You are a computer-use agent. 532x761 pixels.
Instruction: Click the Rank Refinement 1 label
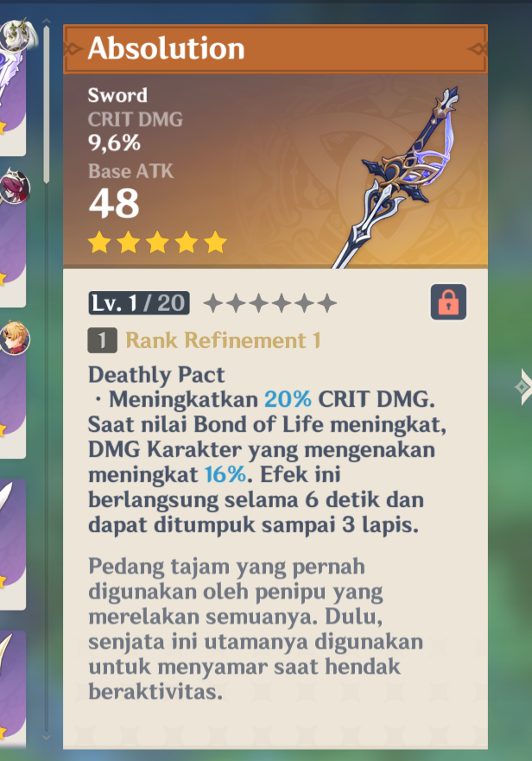tap(224, 340)
